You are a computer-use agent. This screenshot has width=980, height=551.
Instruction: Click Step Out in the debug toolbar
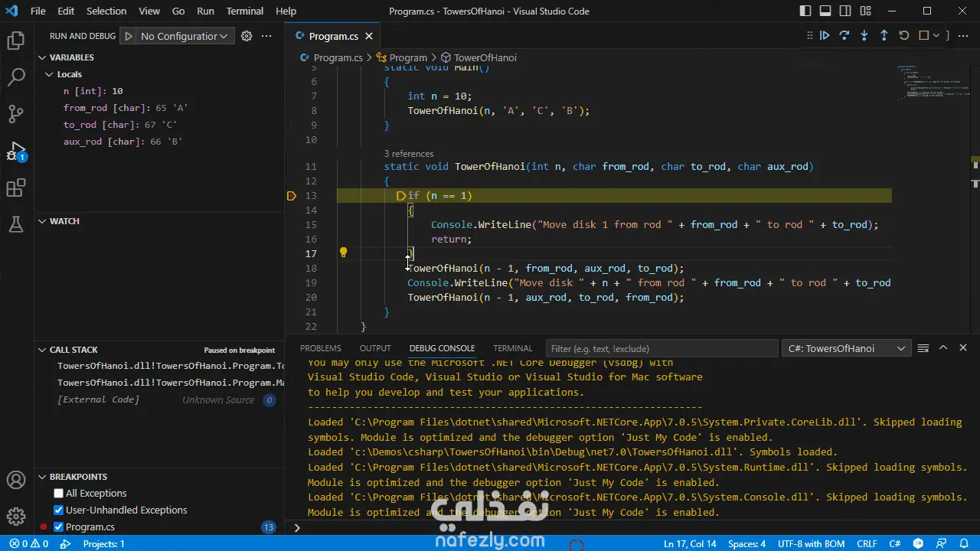point(884,35)
